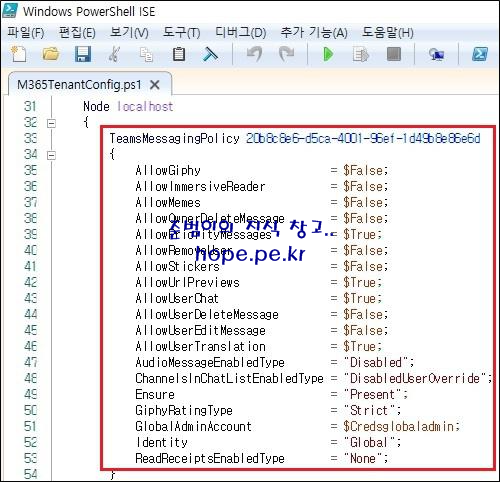Viewport: 500px width, 482px height.
Task: Click the Copy icon in toolbar
Action: point(146,54)
